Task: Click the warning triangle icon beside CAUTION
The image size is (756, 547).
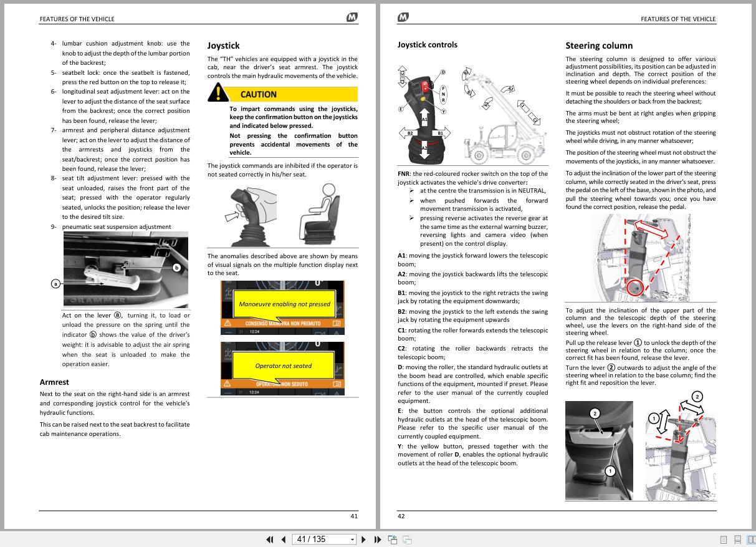Action: (218, 94)
